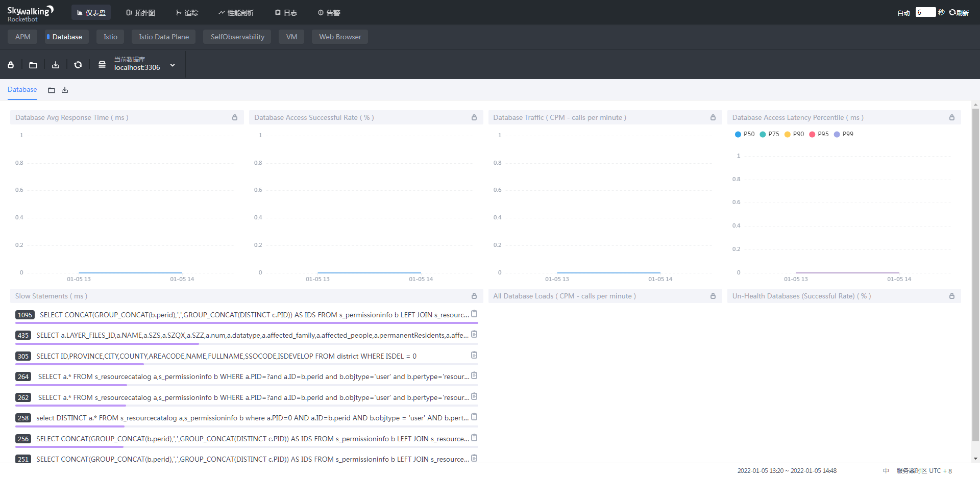Click download icon next to Database tab
The height and width of the screenshot is (478, 980).
pyautogui.click(x=65, y=90)
